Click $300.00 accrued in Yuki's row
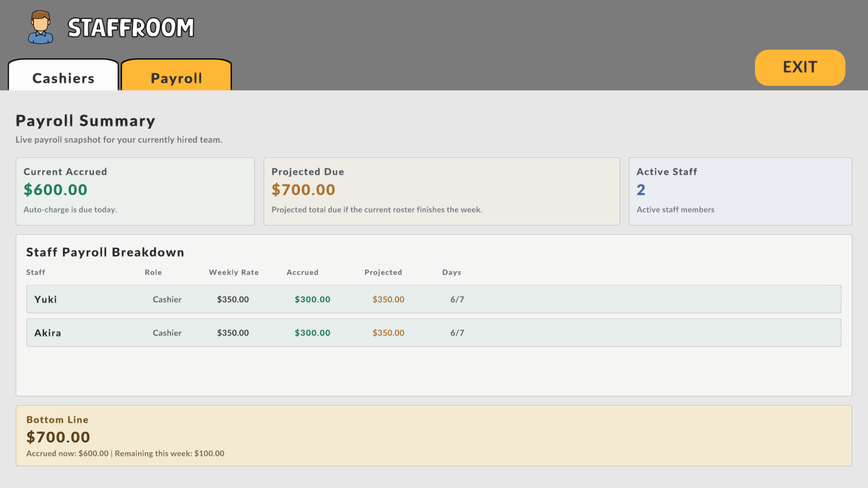868x488 pixels. 312,300
